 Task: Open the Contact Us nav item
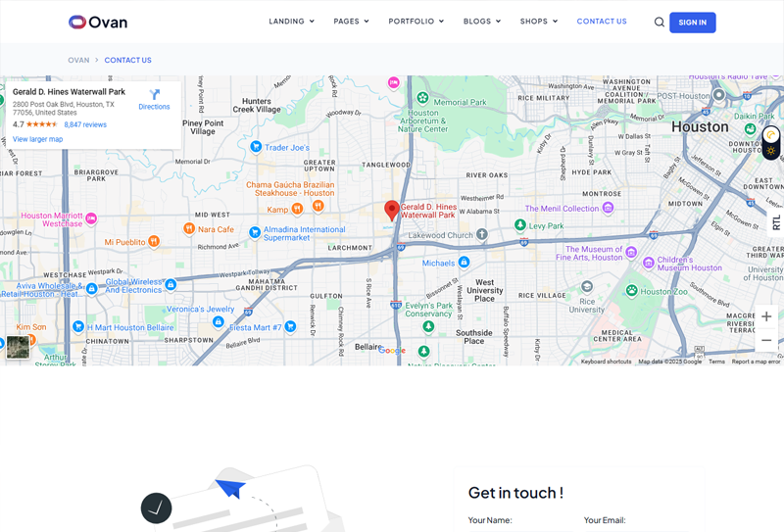[602, 22]
